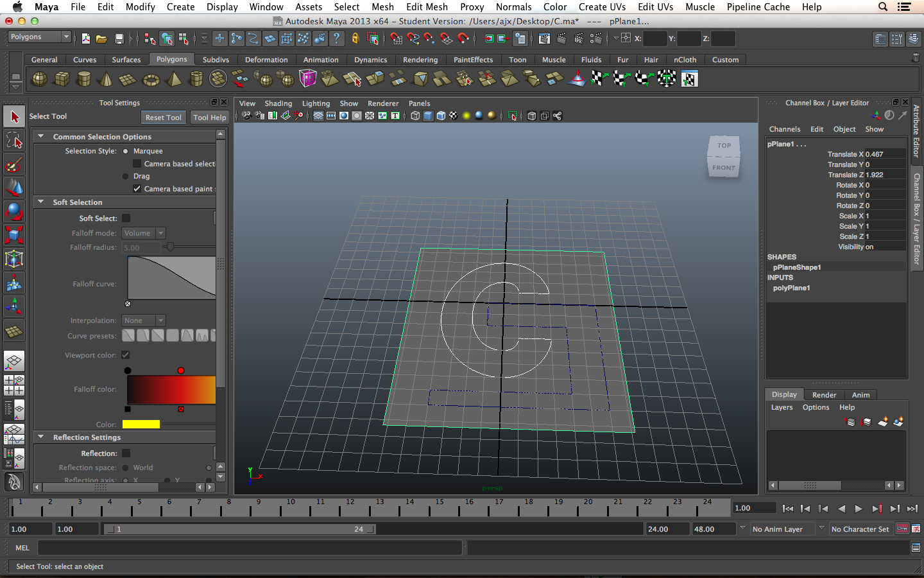Viewport: 924px width, 578px height.
Task: Select the polygon sphere shelf icon
Action: 40,79
